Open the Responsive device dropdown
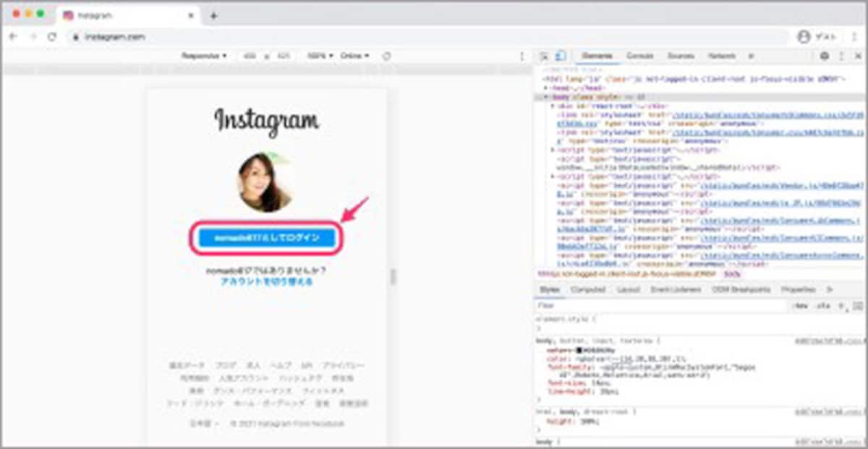The image size is (868, 449). coord(204,56)
